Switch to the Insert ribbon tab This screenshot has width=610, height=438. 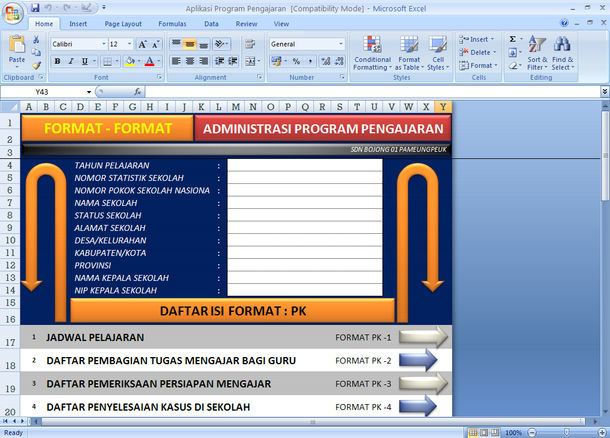(x=78, y=24)
